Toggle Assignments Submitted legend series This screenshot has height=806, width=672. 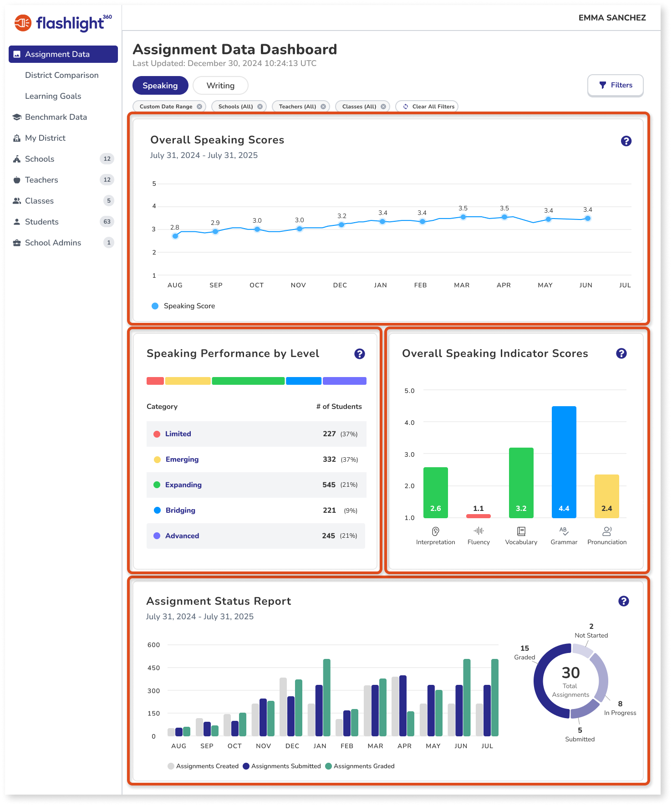click(x=282, y=766)
